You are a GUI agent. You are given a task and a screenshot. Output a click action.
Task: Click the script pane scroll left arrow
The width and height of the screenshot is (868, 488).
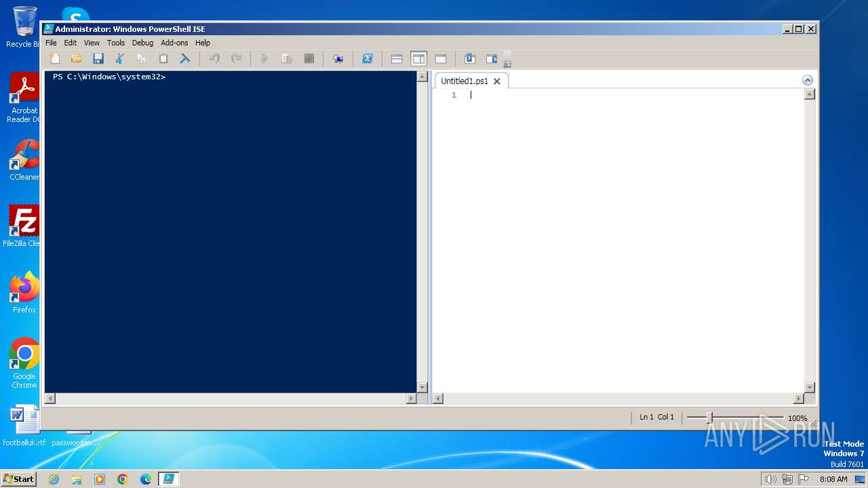tap(438, 399)
